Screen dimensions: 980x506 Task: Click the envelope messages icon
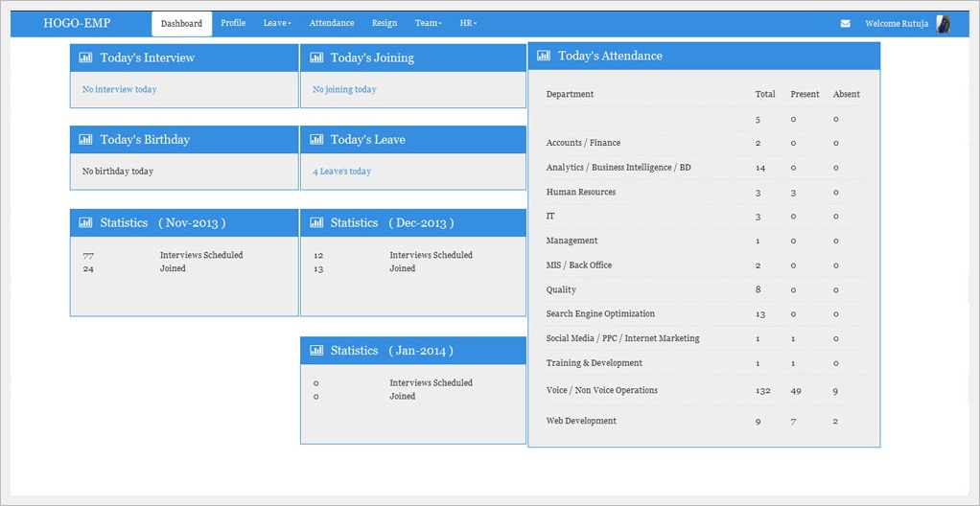[x=845, y=24]
